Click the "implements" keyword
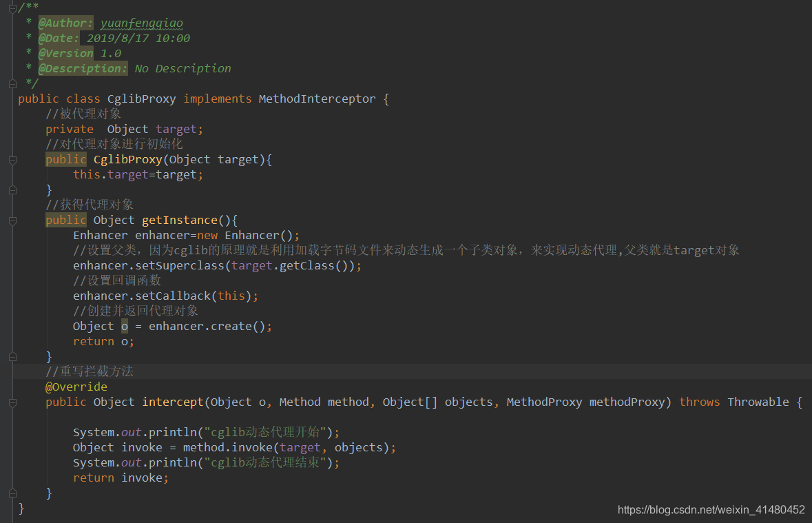 point(218,99)
